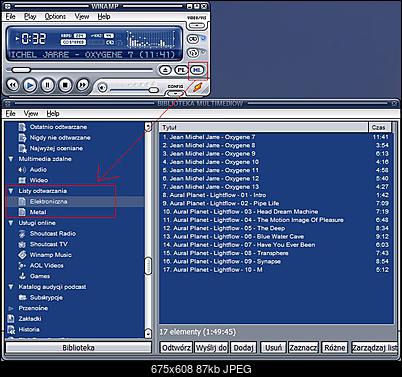Pause playback in Winamp player

click(x=47, y=85)
